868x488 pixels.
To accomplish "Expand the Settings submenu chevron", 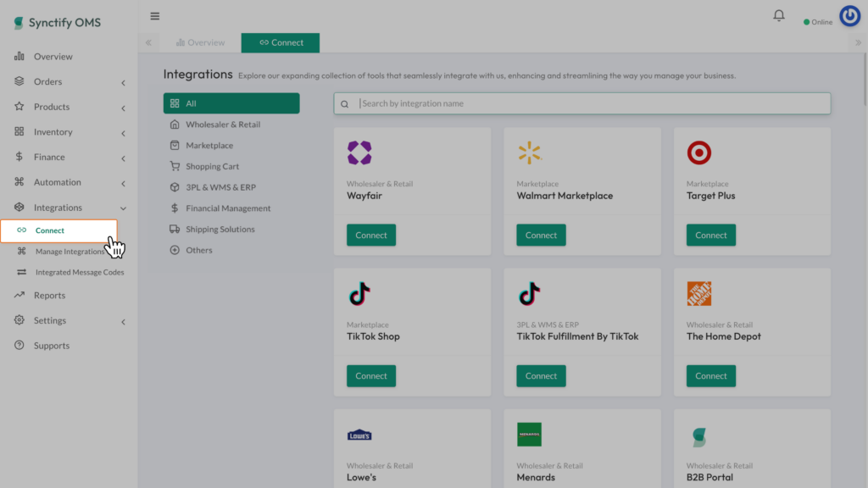I will pyautogui.click(x=124, y=321).
